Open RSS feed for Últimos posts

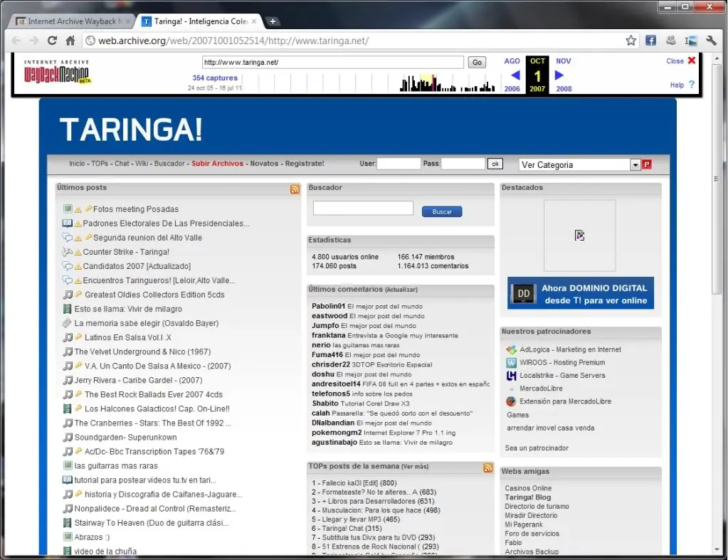[x=295, y=189]
